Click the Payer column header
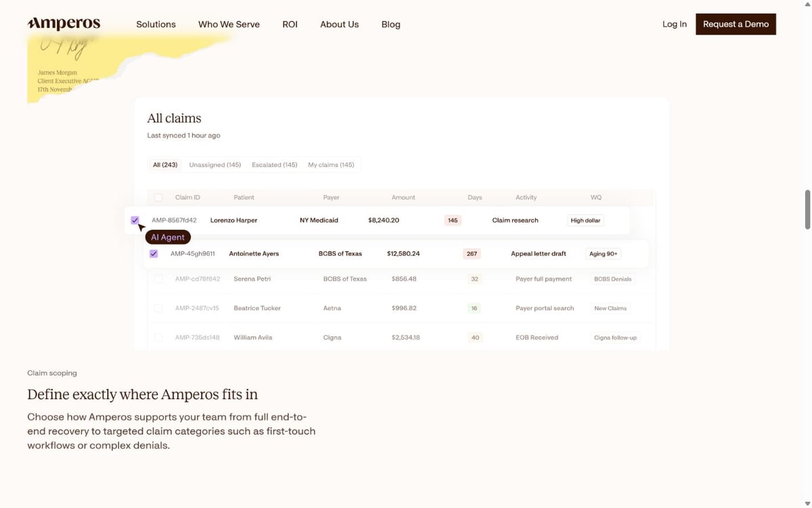 pyautogui.click(x=332, y=197)
